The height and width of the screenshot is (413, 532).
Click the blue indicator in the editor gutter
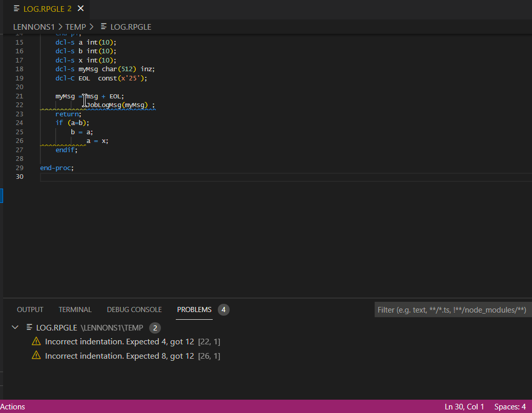[x=2, y=195]
